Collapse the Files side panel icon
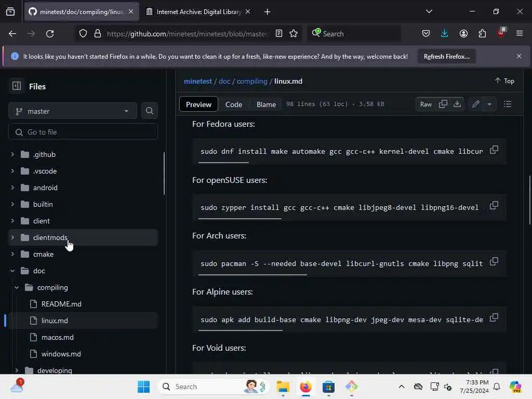532x399 pixels. (17, 86)
